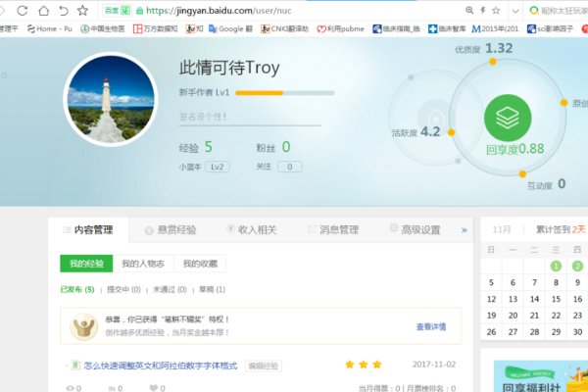This screenshot has height=392, width=588.
Task: Filter by 草稿 (1)
Action: click(x=213, y=290)
